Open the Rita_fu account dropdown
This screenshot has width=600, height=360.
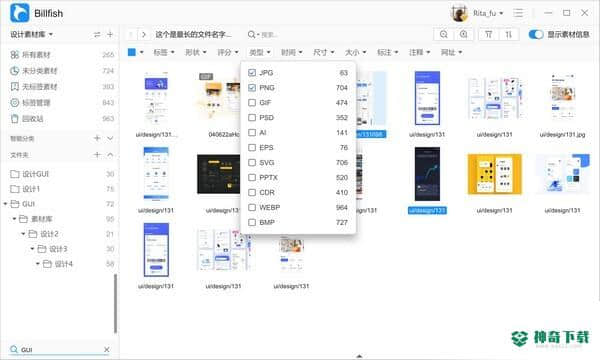[x=488, y=13]
